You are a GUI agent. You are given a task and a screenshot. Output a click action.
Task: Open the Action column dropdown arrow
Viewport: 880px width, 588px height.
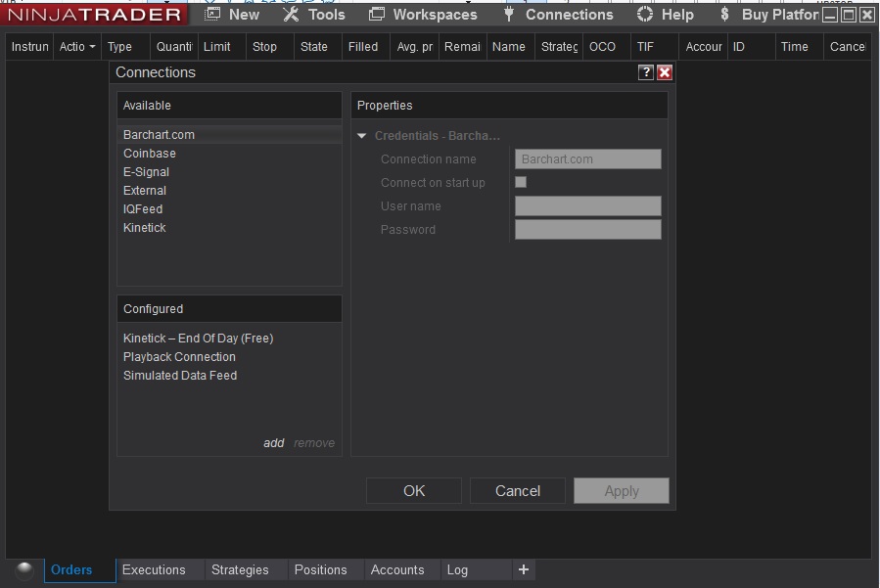[92, 47]
